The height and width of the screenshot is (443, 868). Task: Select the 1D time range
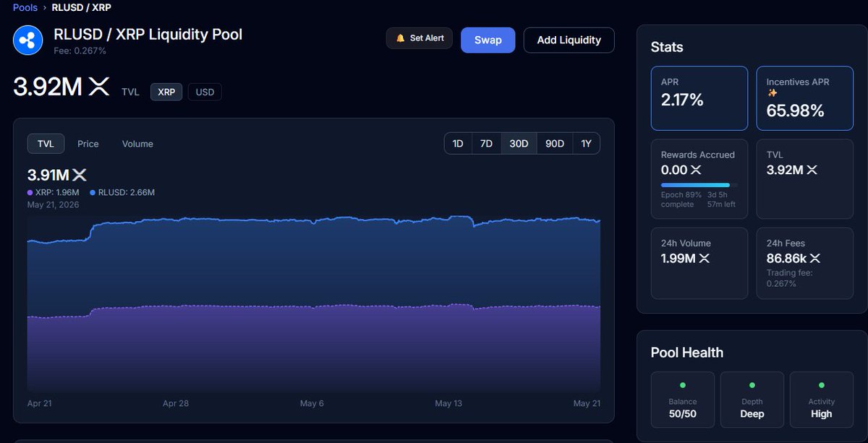tap(458, 144)
